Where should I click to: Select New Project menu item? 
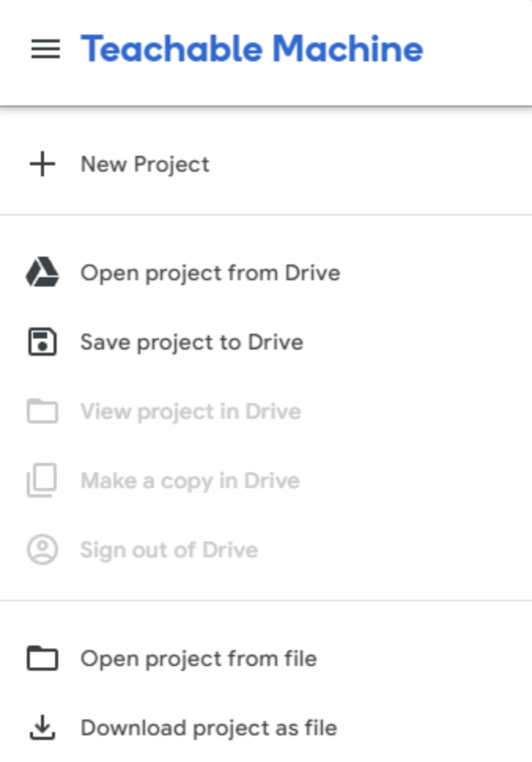pos(145,165)
